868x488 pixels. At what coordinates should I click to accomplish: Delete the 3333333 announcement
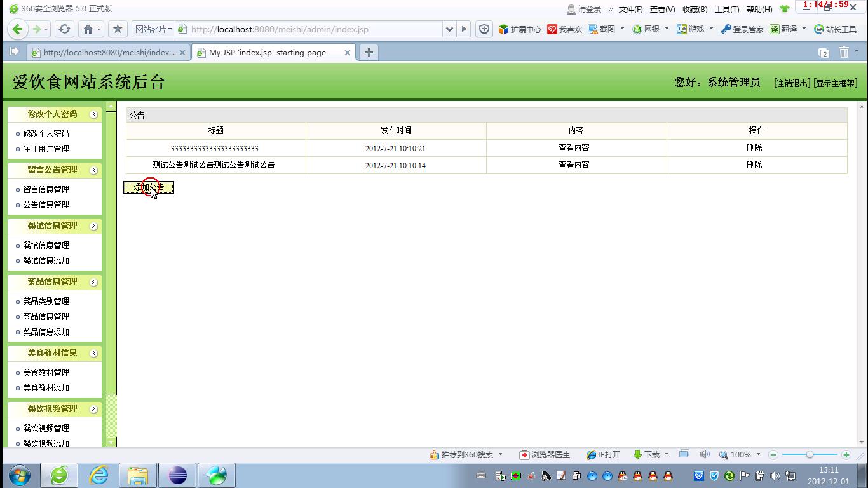click(x=754, y=147)
